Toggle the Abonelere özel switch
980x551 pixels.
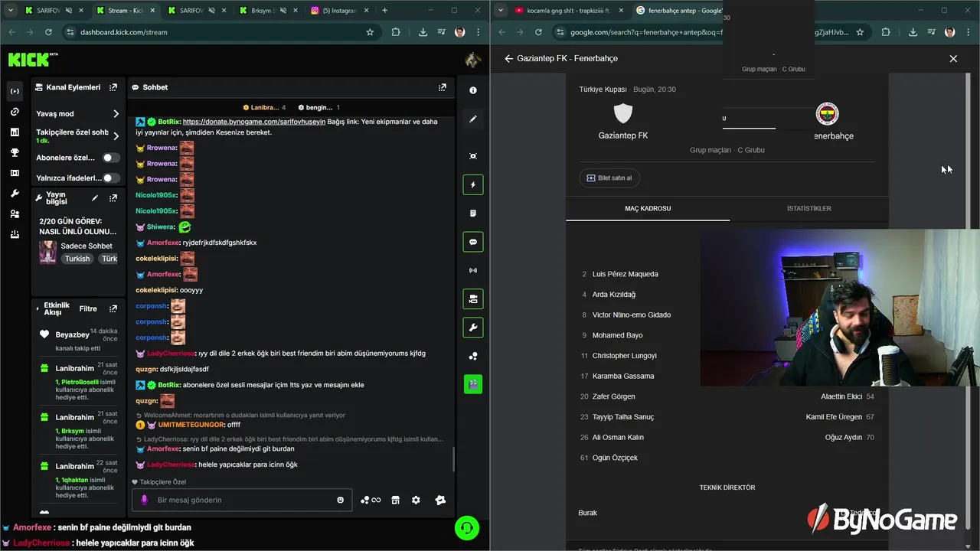(112, 158)
